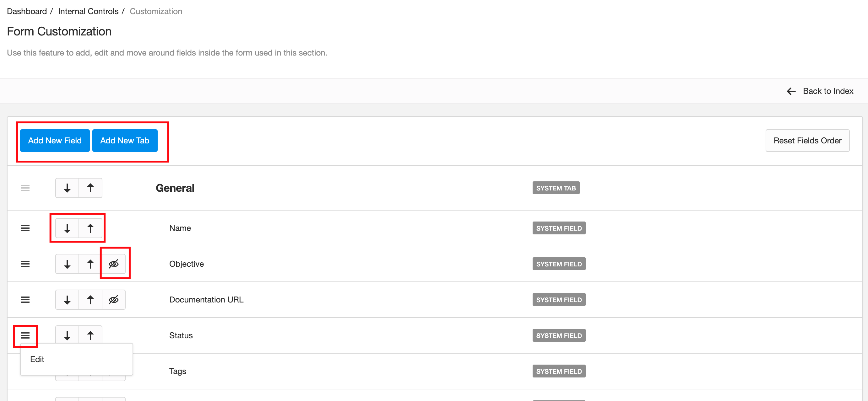Hide the Documentation URL field
Screen dimensions: 868x401
click(x=114, y=300)
